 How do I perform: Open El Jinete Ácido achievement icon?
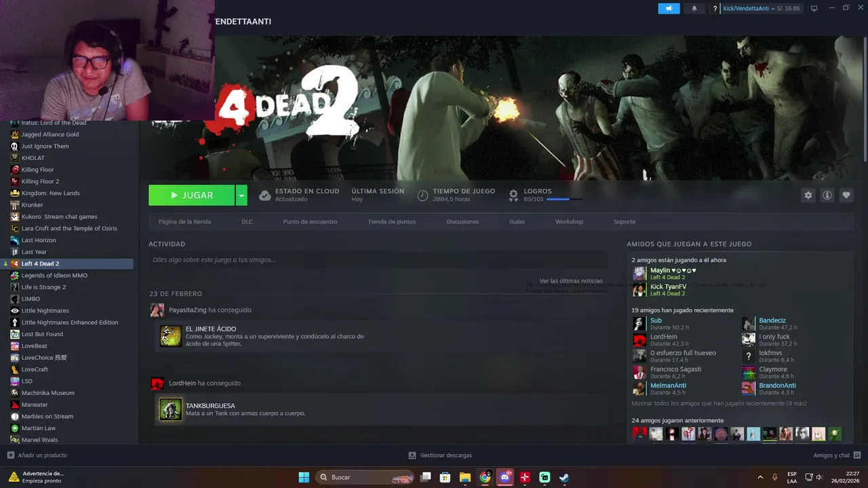point(170,336)
